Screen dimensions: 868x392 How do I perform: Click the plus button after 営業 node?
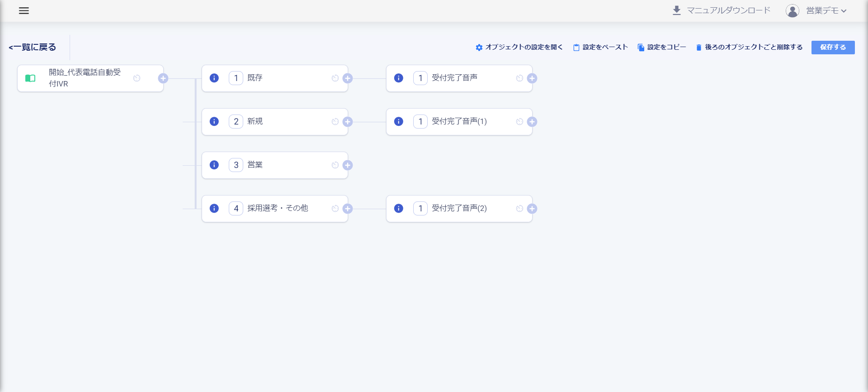point(348,165)
